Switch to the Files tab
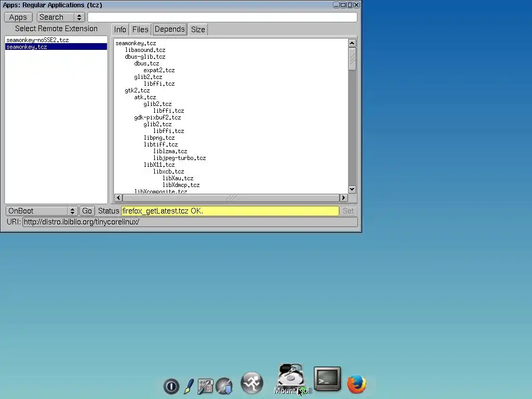532x399 pixels. (x=140, y=30)
